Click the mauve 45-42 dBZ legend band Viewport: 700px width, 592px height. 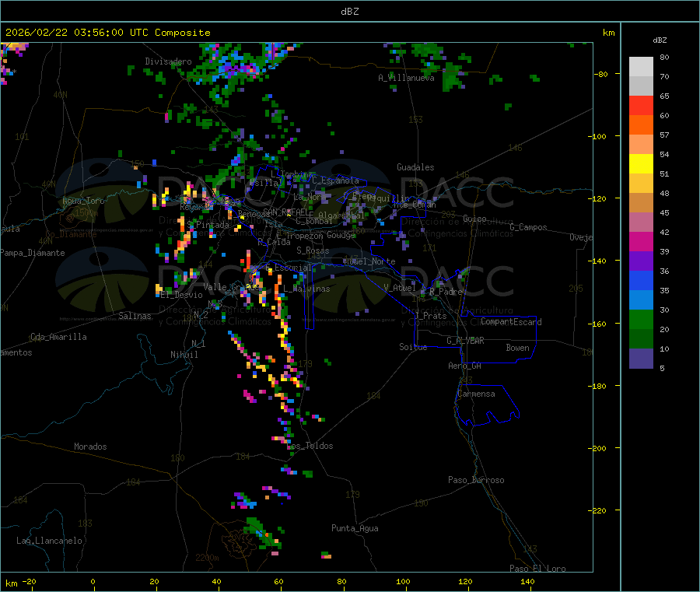tap(641, 222)
